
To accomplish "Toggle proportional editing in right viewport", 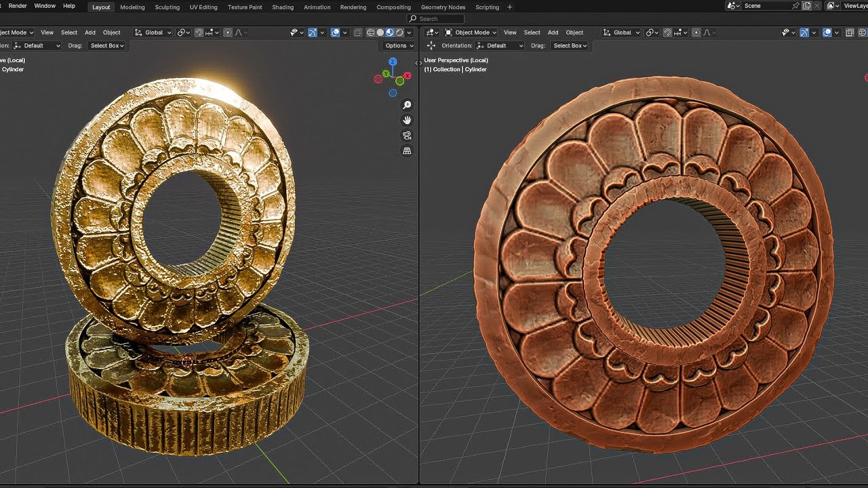I will pos(696,33).
